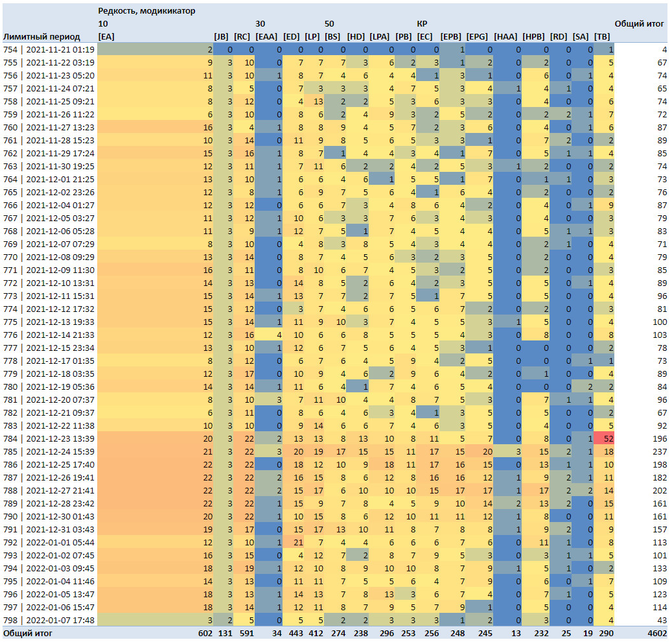This screenshot has width=672, height=642.
Task: Select the [HAA] column header
Action: coord(505,37)
